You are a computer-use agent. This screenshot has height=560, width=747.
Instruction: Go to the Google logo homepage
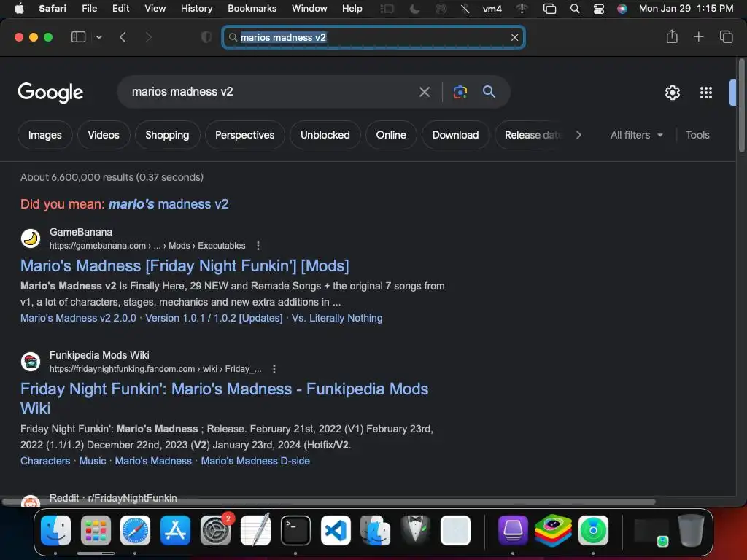pos(50,93)
